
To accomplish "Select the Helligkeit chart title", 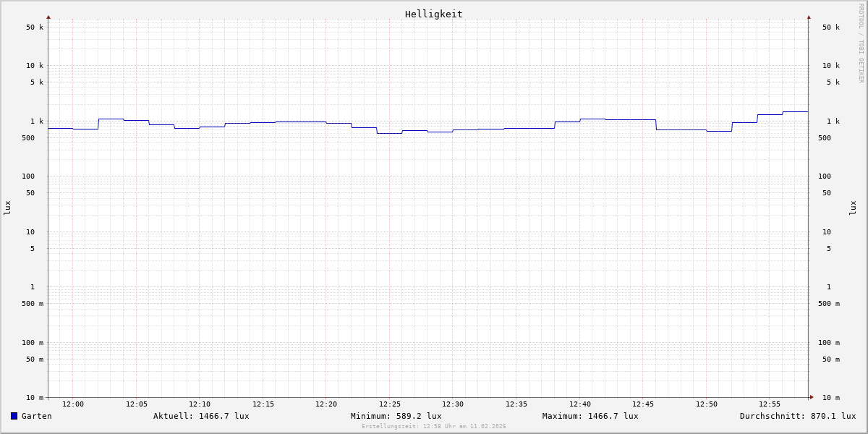I will [x=433, y=14].
